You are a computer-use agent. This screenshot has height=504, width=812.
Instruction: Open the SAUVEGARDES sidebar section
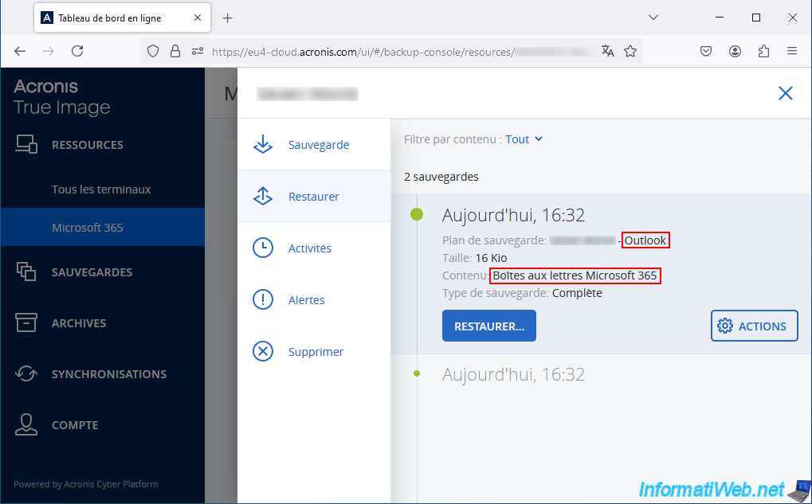pyautogui.click(x=92, y=272)
